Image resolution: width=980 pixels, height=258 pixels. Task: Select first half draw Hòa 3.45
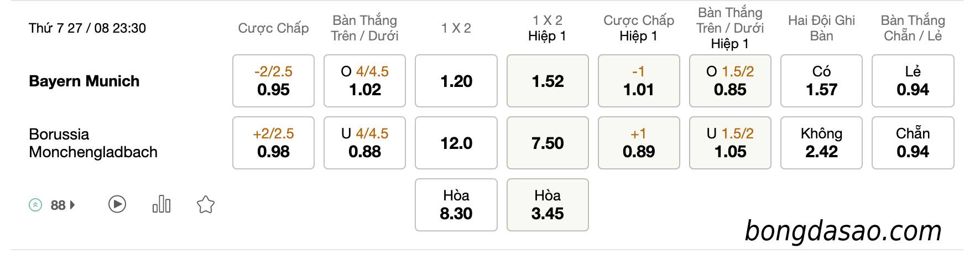point(548,205)
